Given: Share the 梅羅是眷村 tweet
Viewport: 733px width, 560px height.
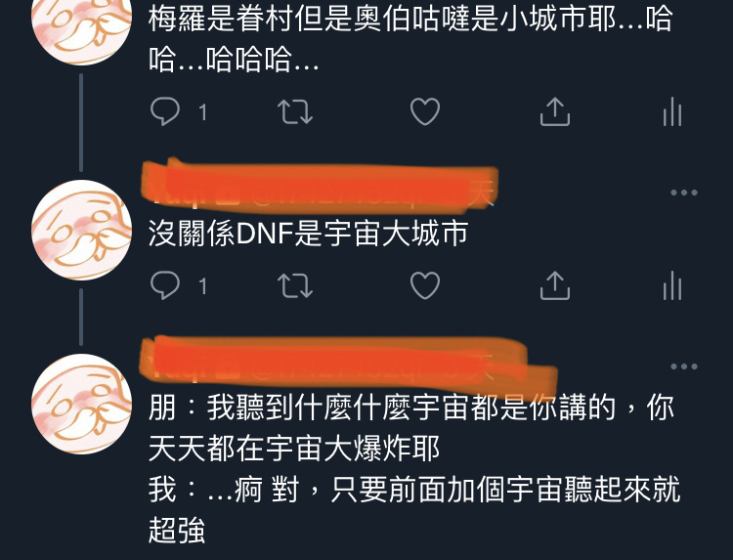Looking at the screenshot, I should (555, 111).
